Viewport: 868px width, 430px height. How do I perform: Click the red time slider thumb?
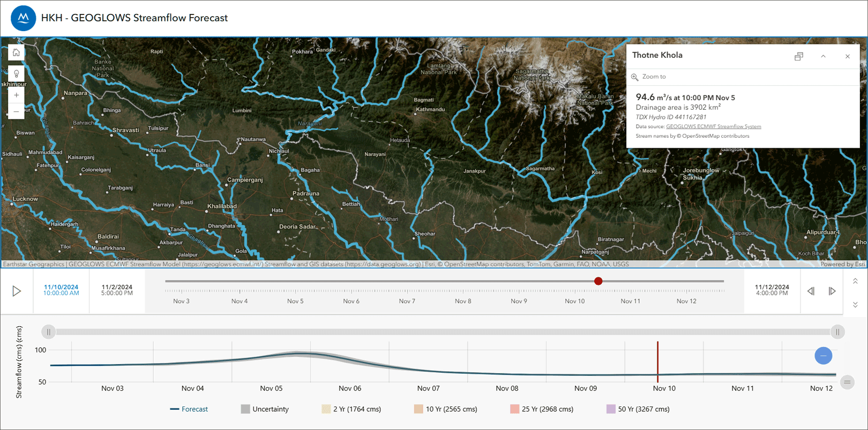(598, 281)
